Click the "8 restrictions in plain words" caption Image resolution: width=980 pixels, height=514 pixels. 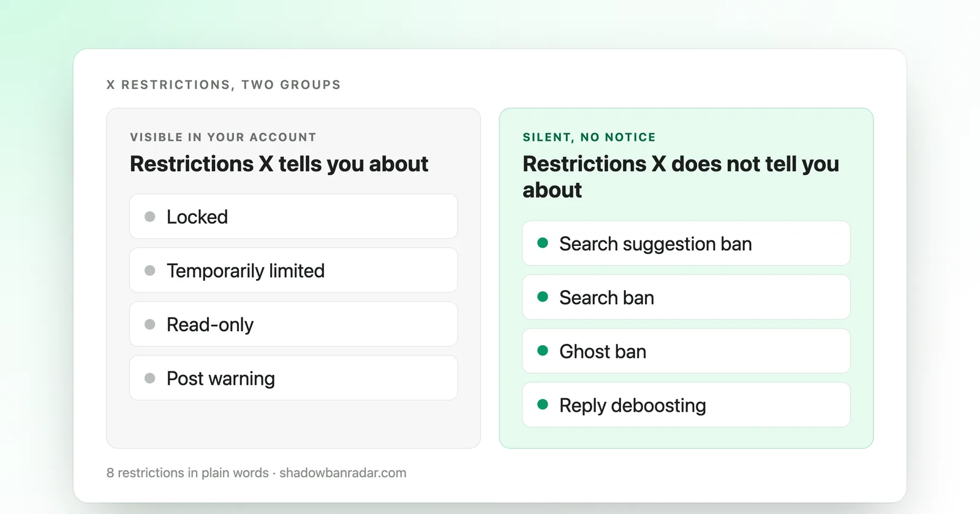tap(187, 473)
